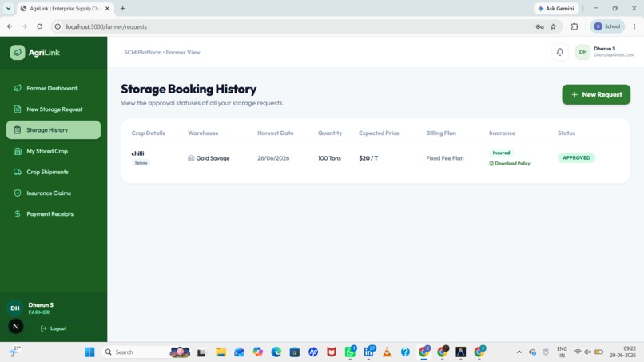The height and width of the screenshot is (362, 644).
Task: Click the Crop Details column header
Action: (149, 133)
